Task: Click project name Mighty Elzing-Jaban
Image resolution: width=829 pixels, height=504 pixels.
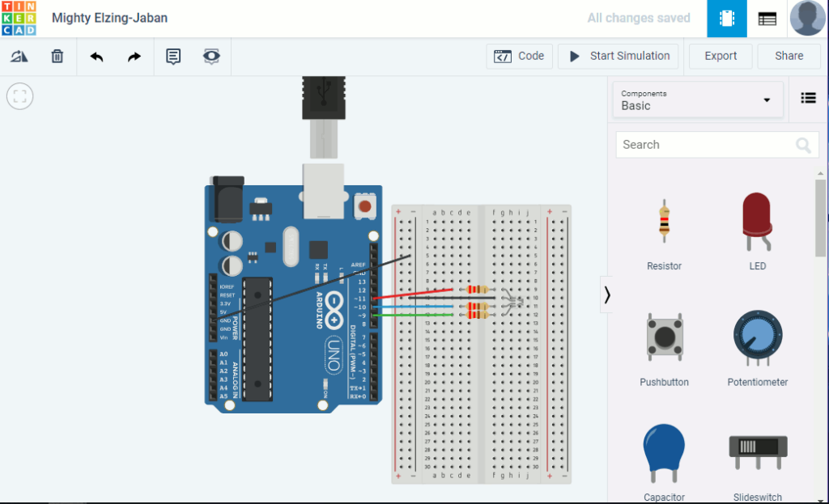Action: (x=109, y=18)
